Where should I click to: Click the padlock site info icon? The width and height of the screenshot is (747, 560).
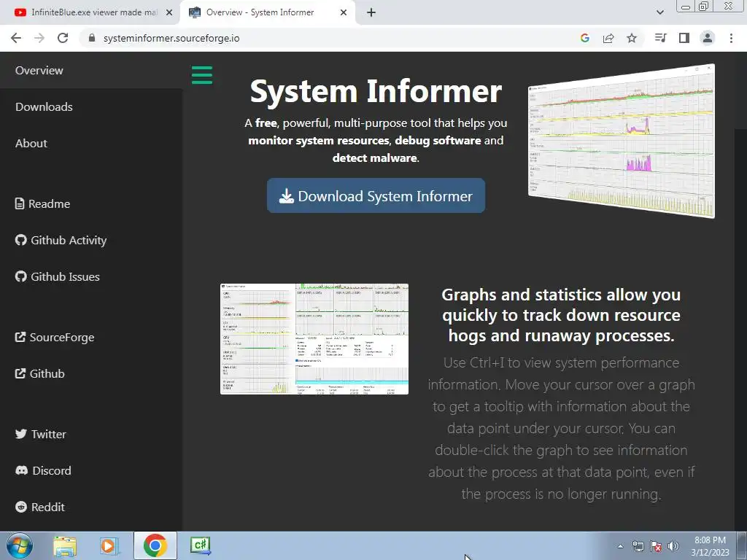[92, 38]
